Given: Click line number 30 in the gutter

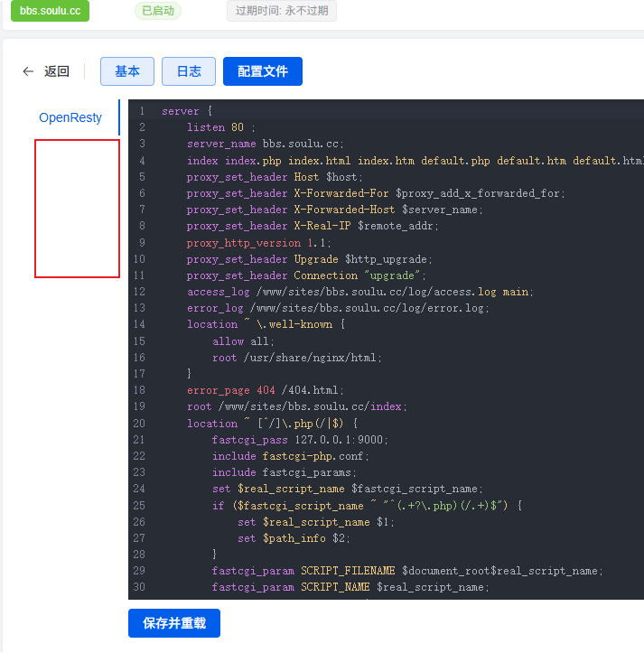Looking at the screenshot, I should pyautogui.click(x=139, y=587).
